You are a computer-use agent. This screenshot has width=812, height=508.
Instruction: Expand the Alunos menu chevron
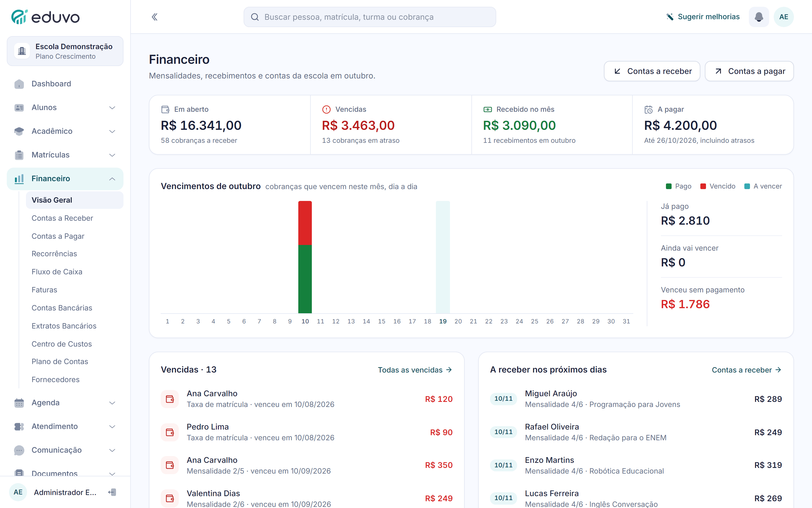coord(112,108)
